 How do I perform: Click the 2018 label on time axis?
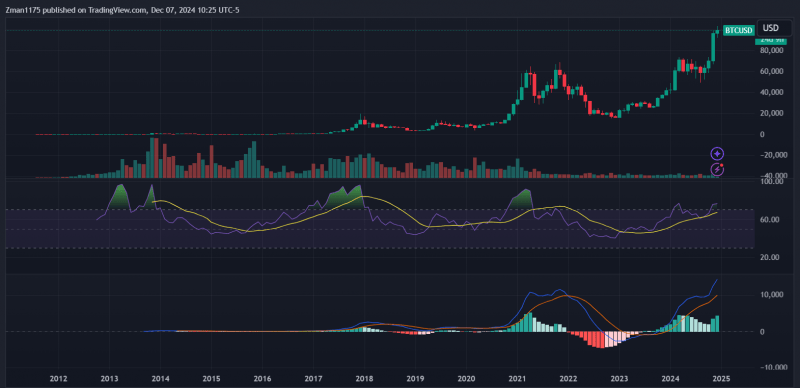pos(364,378)
